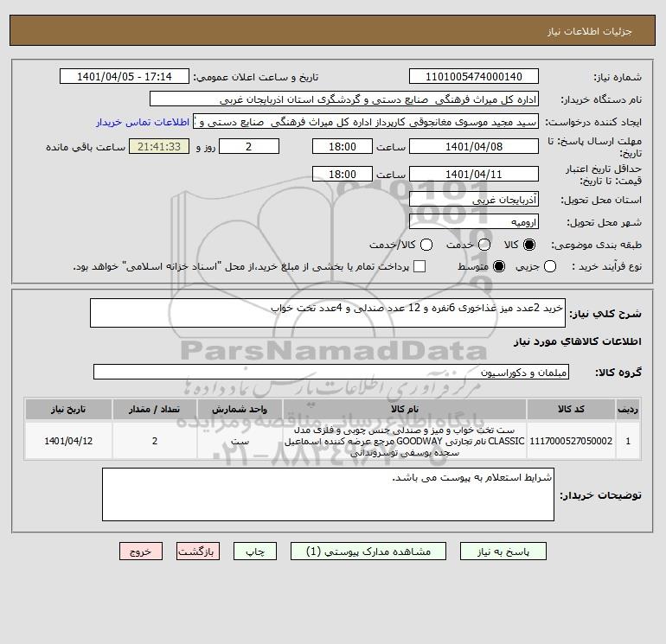Screen dimensions: 666x644
Task: Click the ساعت باقی مانده label
Action: 86,147
